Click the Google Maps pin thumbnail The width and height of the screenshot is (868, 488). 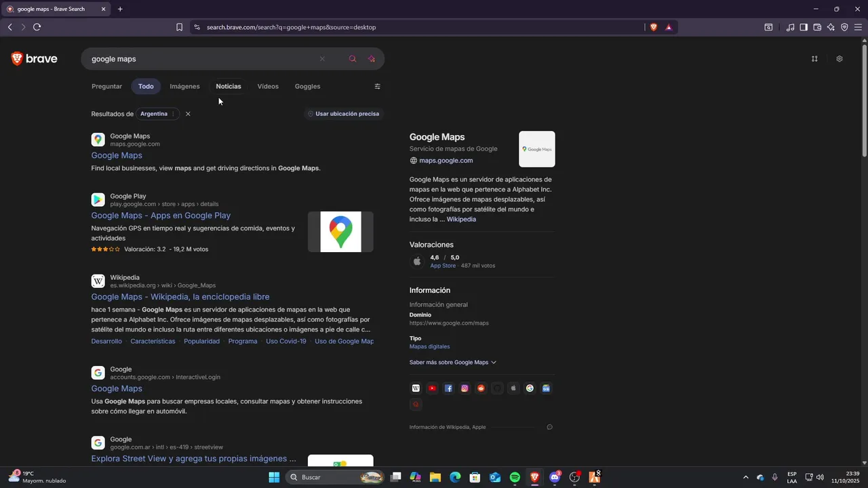pyautogui.click(x=340, y=232)
